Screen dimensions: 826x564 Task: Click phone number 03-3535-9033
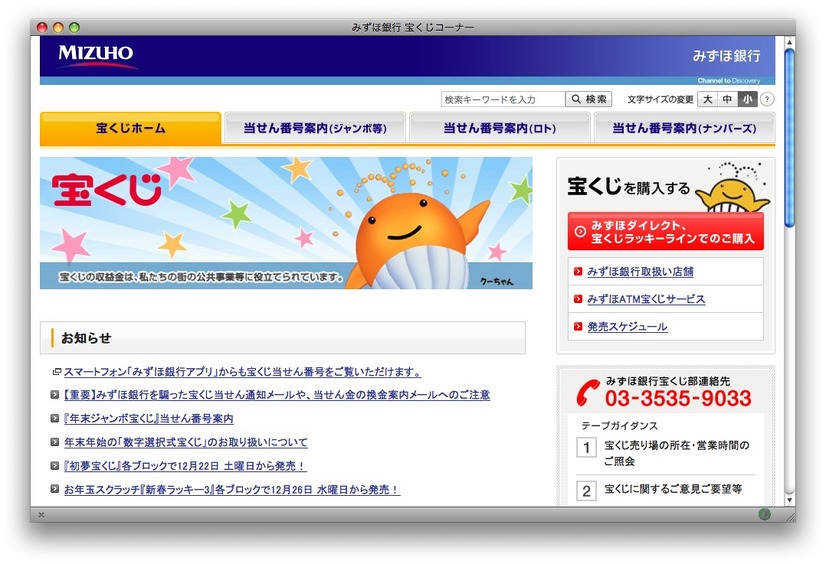point(678,399)
